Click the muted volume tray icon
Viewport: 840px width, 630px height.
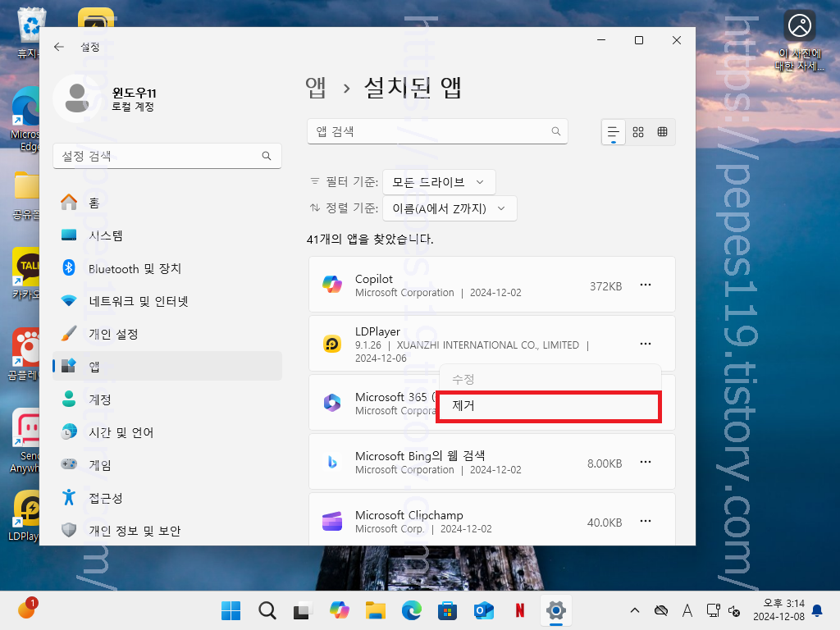[734, 610]
